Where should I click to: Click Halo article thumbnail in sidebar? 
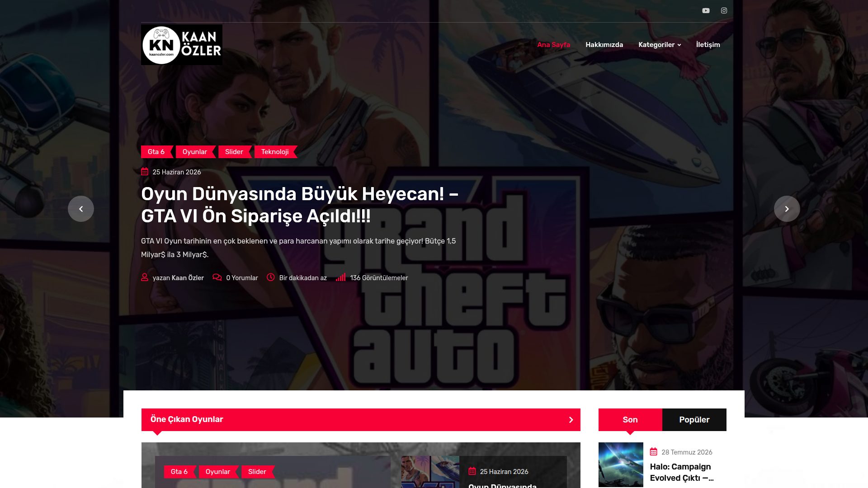click(621, 465)
